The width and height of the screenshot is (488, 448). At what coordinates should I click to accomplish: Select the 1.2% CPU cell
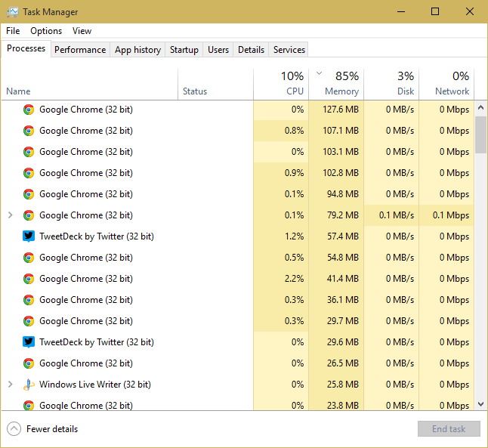click(x=281, y=236)
